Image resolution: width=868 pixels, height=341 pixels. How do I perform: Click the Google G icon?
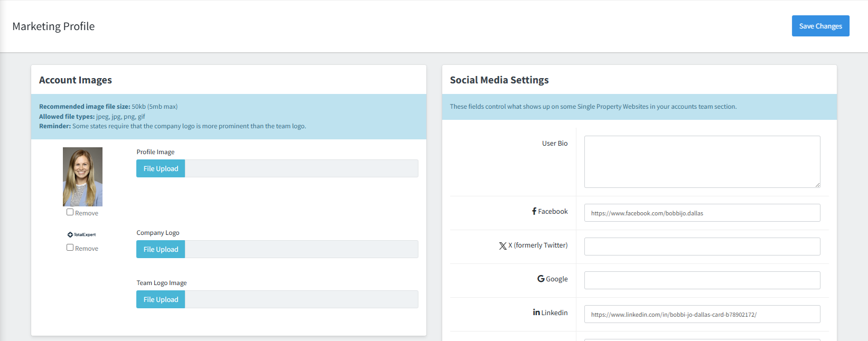541,279
